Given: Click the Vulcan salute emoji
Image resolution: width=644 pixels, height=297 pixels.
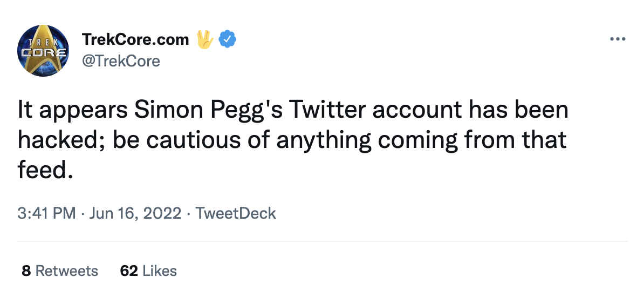Looking at the screenshot, I should tap(204, 39).
